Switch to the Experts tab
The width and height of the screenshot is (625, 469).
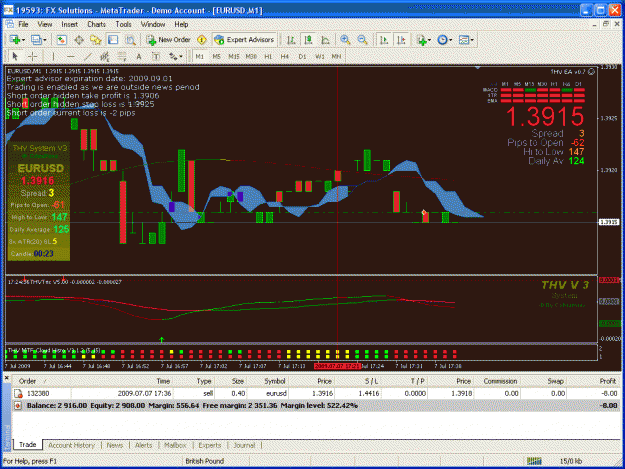tap(210, 445)
